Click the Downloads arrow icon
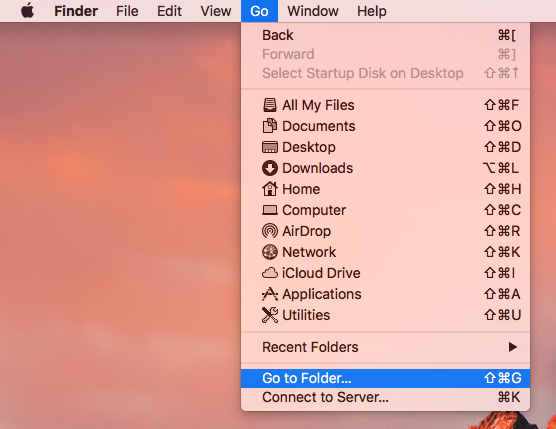Viewport: 556px width, 429px height. pos(269,168)
